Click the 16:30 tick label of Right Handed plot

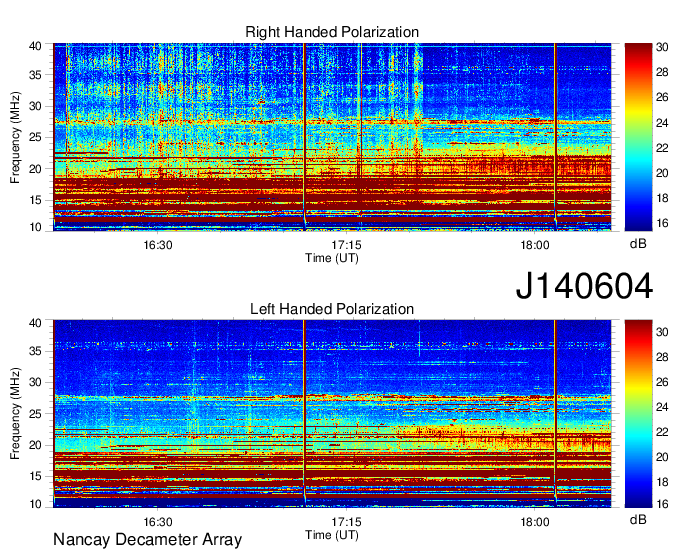(x=158, y=245)
